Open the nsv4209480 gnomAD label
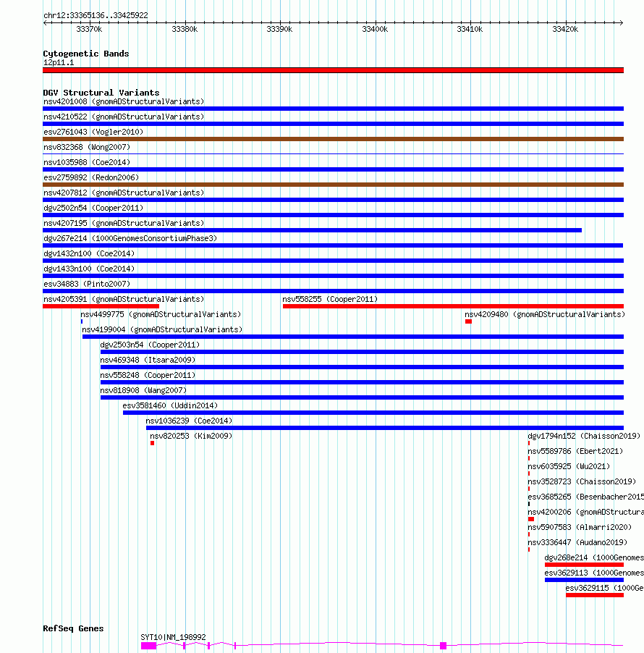 coord(545,314)
